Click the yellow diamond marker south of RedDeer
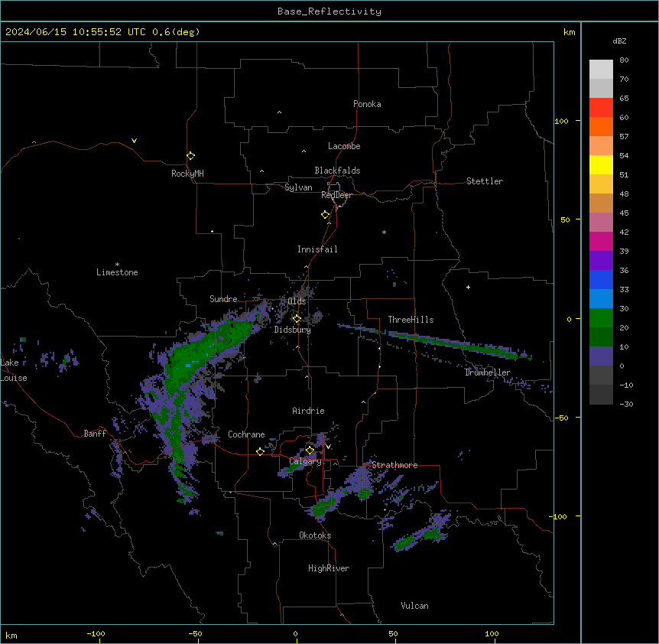 [325, 215]
